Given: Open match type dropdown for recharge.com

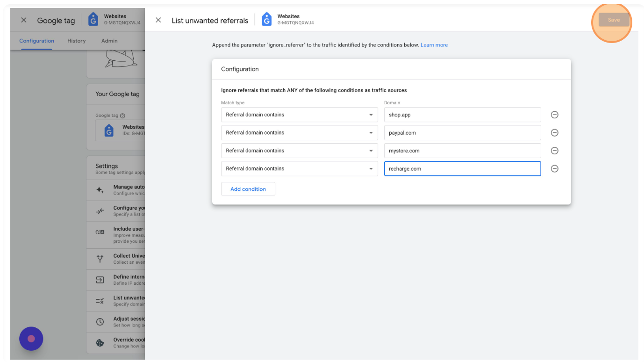Looking at the screenshot, I should 299,169.
